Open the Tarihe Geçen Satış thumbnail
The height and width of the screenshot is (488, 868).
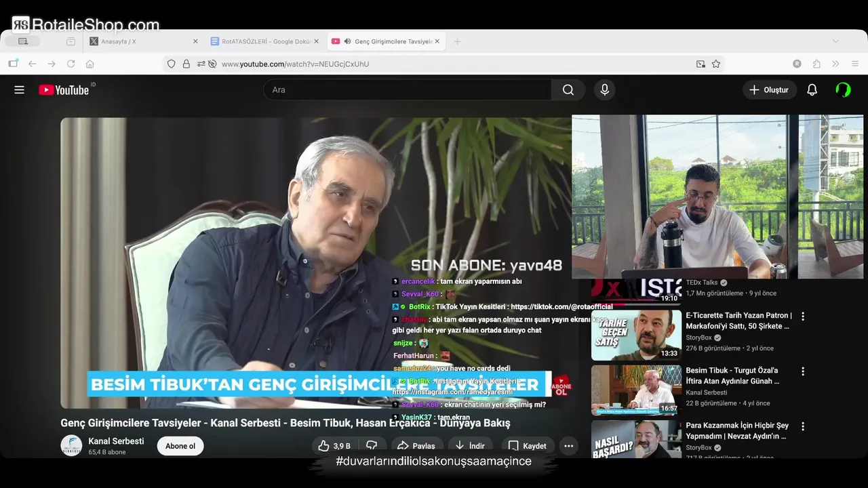636,335
